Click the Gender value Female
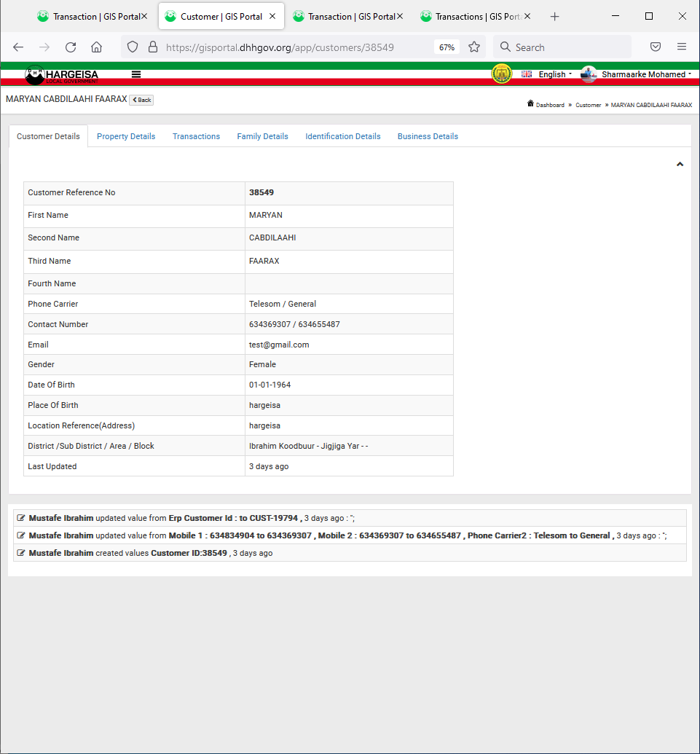The image size is (700, 754). pos(262,364)
